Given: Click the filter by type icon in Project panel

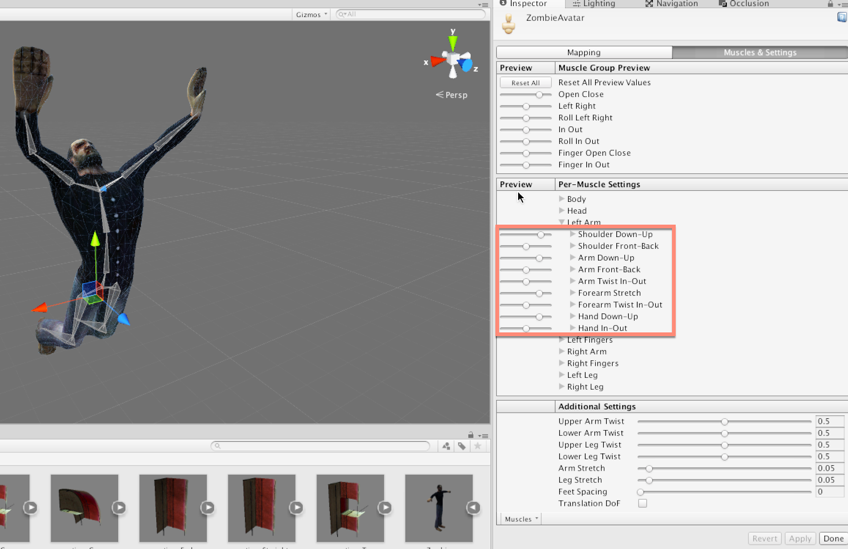Looking at the screenshot, I should coord(447,446).
